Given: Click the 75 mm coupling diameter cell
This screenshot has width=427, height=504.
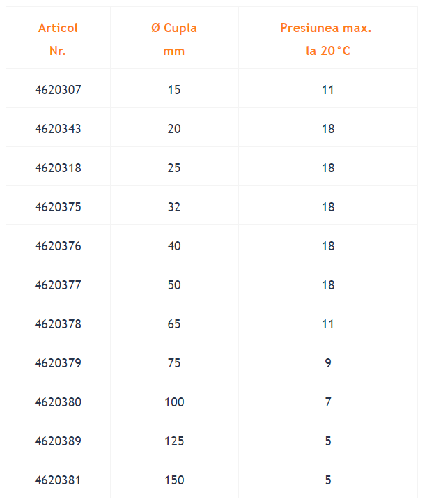Looking at the screenshot, I should tap(174, 363).
